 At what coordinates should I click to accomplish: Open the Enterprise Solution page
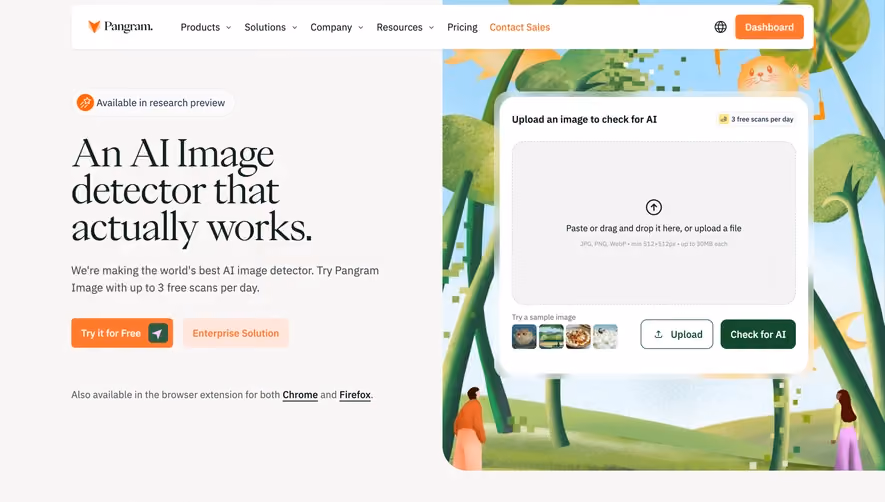click(235, 333)
